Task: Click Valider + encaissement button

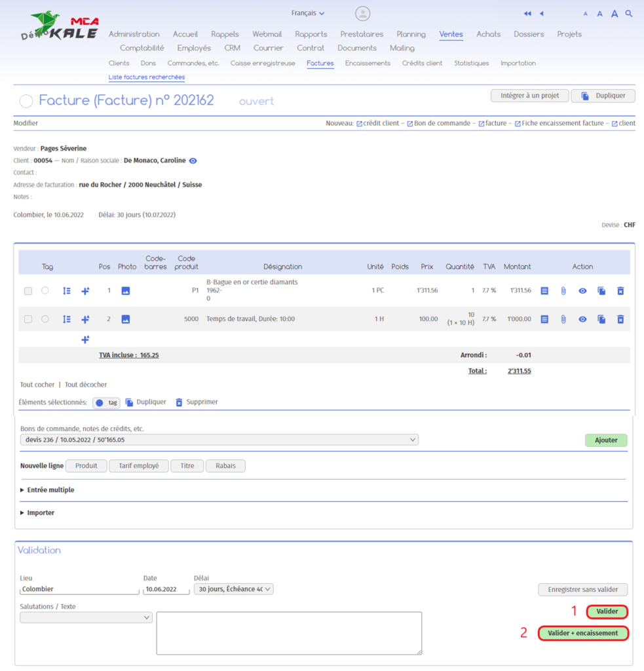Action: click(x=583, y=634)
